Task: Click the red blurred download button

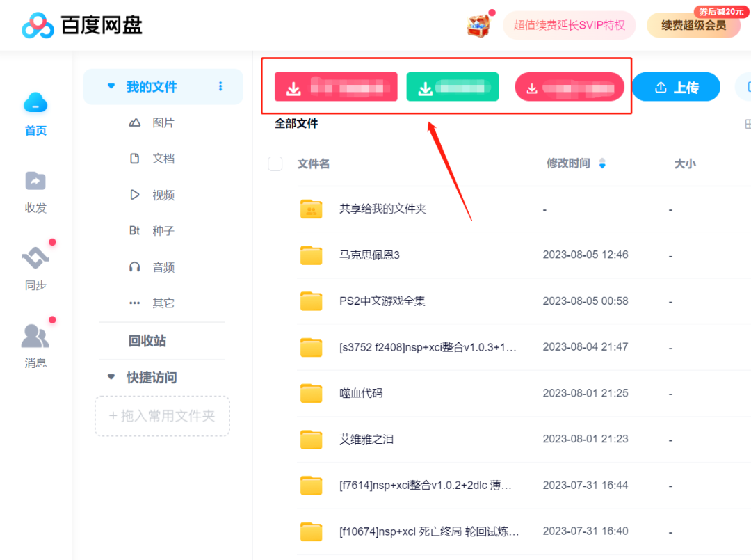Action: [336, 87]
